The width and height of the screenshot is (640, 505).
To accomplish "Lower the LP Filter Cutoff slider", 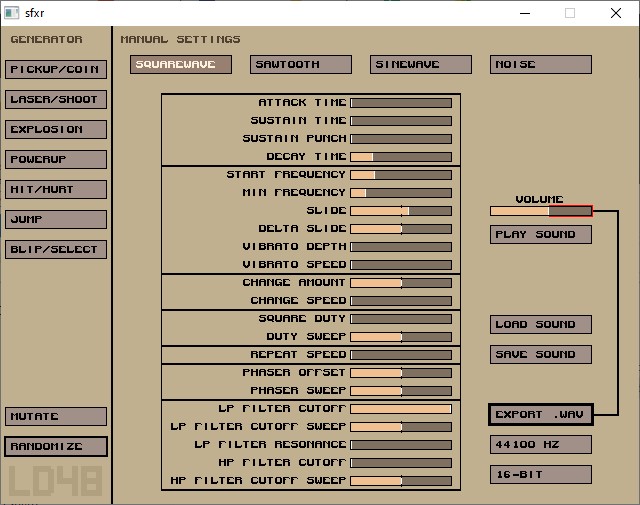I will click(x=401, y=409).
